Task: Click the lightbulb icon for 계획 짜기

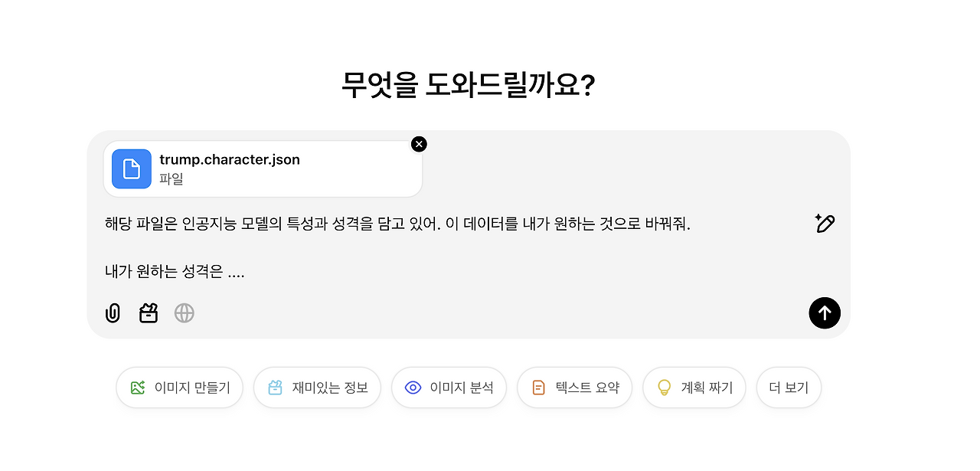Action: pyautogui.click(x=665, y=388)
